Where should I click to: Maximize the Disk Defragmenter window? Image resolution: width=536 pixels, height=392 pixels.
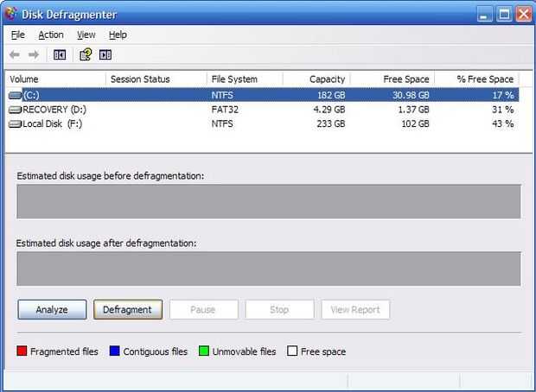coord(504,15)
